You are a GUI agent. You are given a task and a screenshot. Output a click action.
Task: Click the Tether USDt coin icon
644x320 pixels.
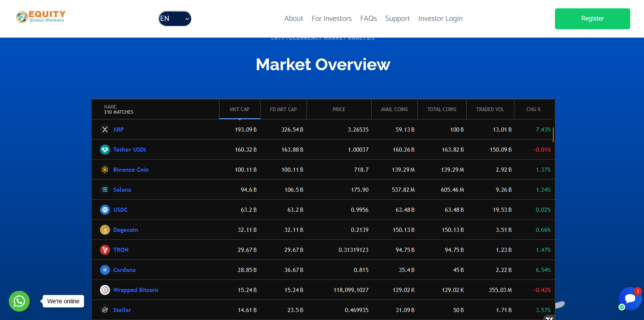point(105,150)
